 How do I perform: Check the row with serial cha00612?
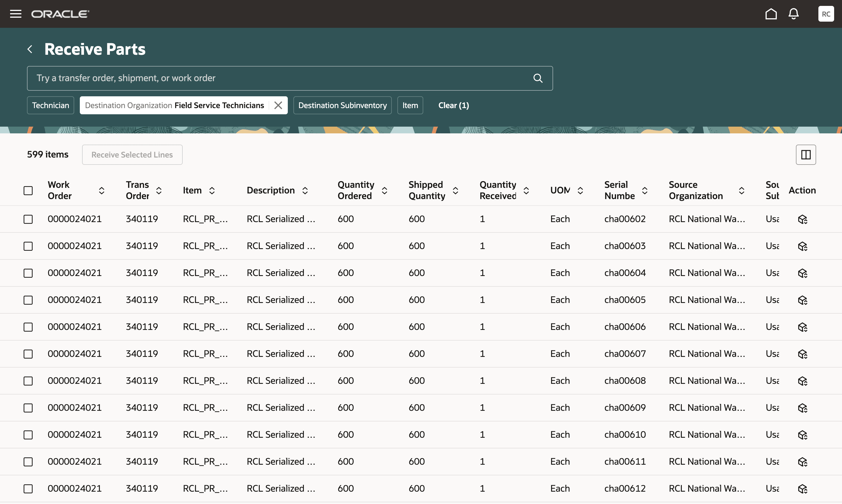(x=28, y=488)
